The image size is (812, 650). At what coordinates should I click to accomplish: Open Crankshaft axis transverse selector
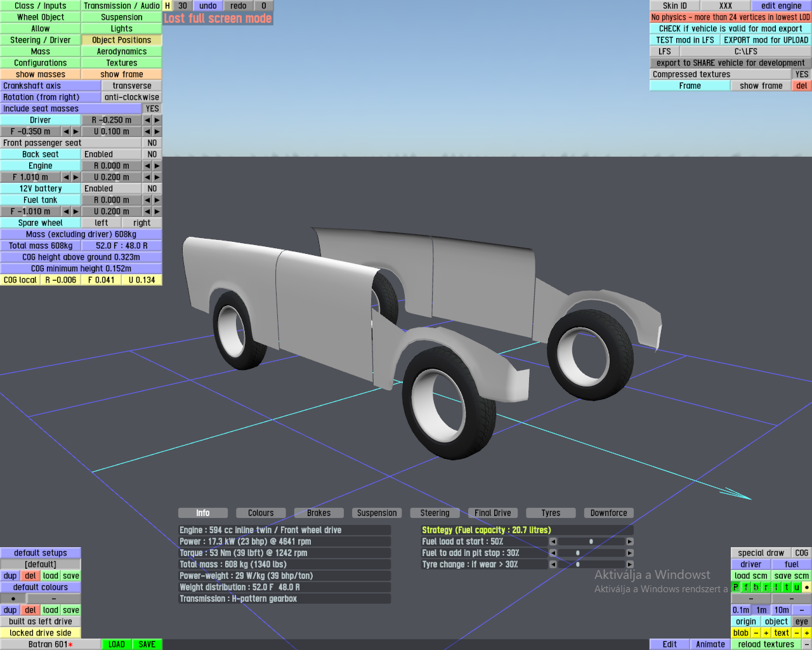click(x=132, y=86)
